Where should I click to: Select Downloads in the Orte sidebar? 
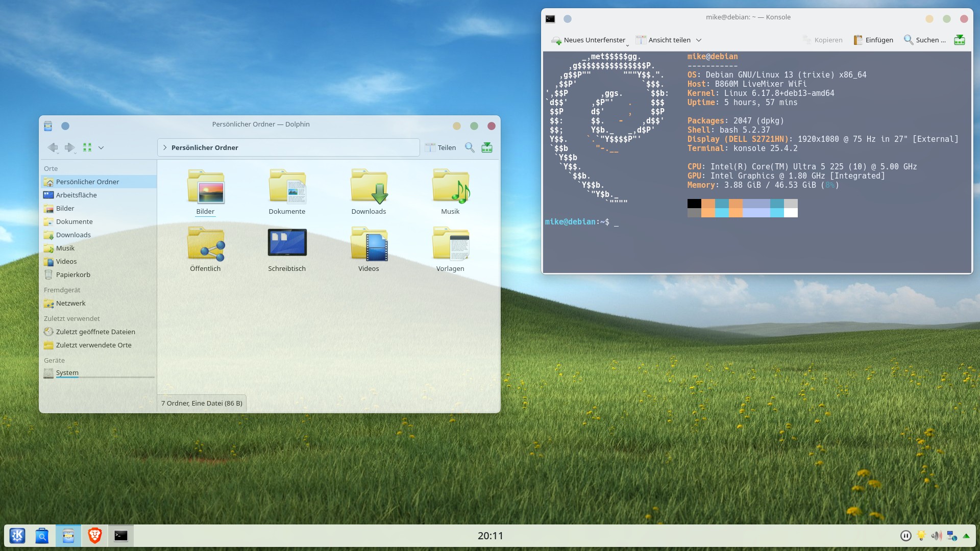pos(73,235)
